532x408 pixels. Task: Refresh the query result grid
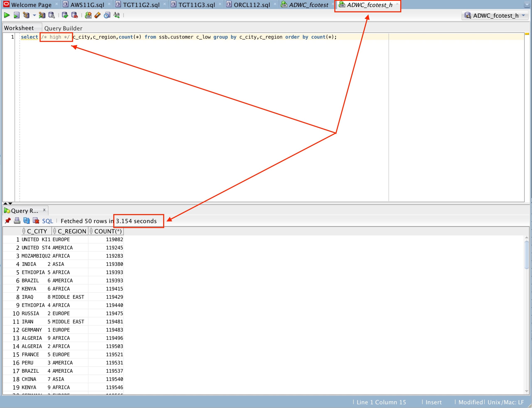[26, 221]
